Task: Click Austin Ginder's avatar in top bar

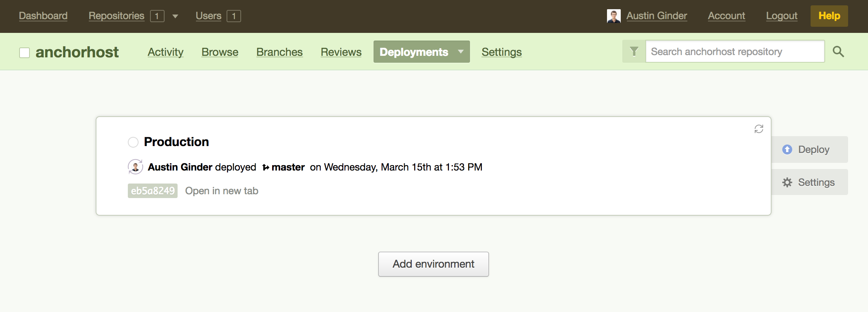Action: click(x=614, y=16)
